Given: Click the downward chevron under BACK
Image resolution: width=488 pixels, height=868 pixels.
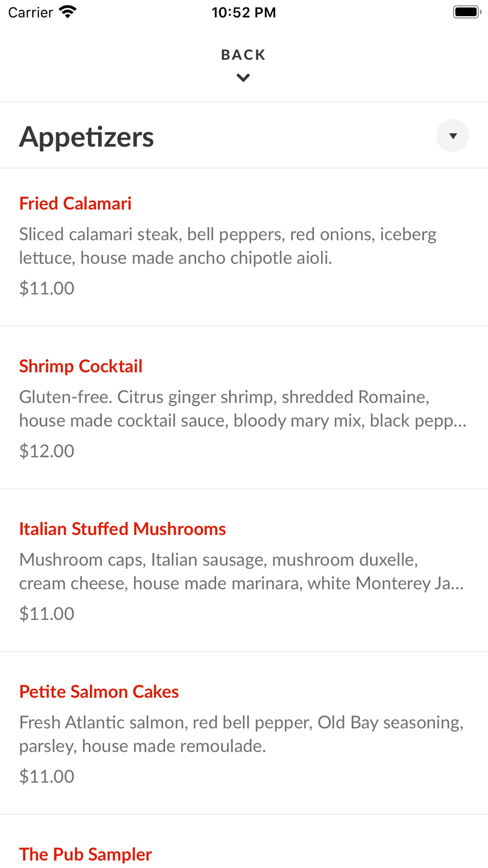Looking at the screenshot, I should click(243, 78).
